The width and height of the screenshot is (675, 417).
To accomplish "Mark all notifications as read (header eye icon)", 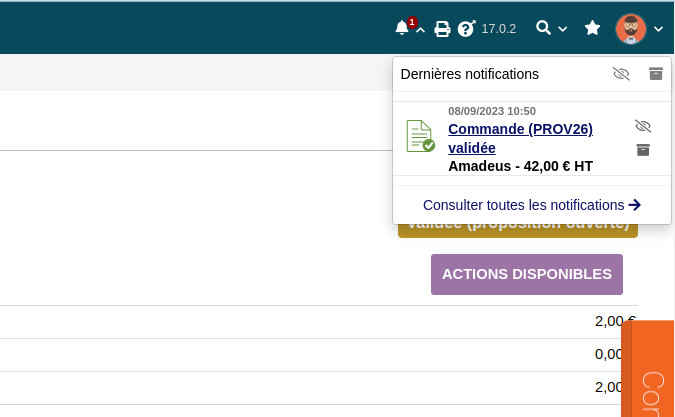I will coord(621,74).
